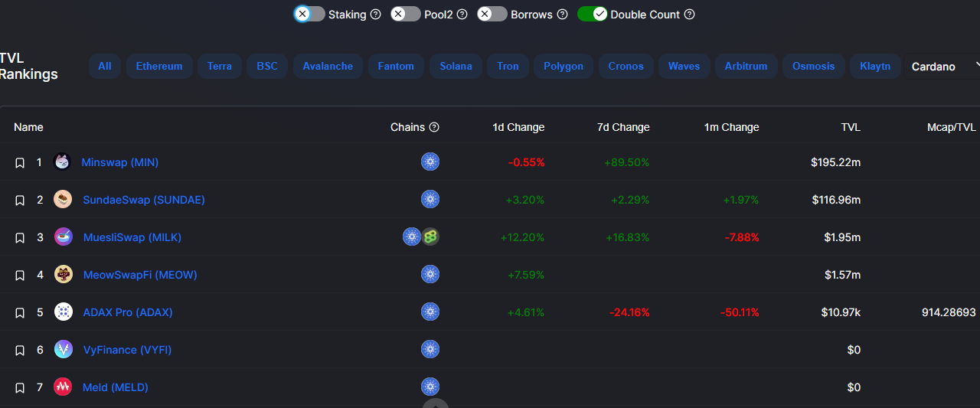Screen dimensions: 980x408
Task: Click the help icon beside Chains header
Action: [434, 127]
